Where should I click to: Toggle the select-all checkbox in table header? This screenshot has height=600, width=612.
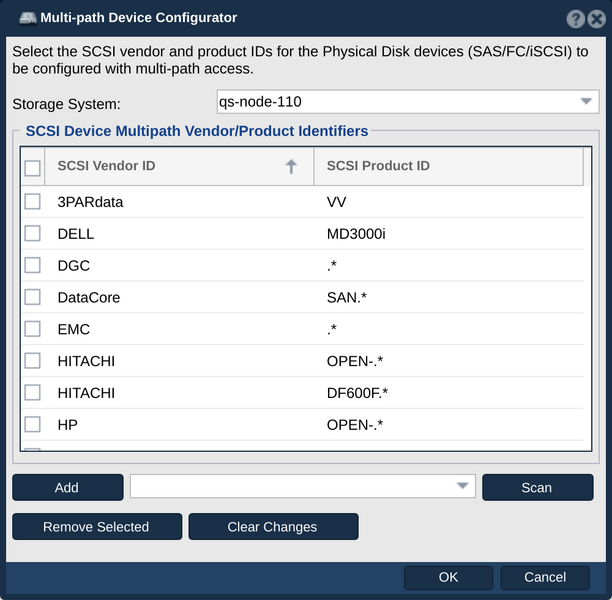[32, 168]
